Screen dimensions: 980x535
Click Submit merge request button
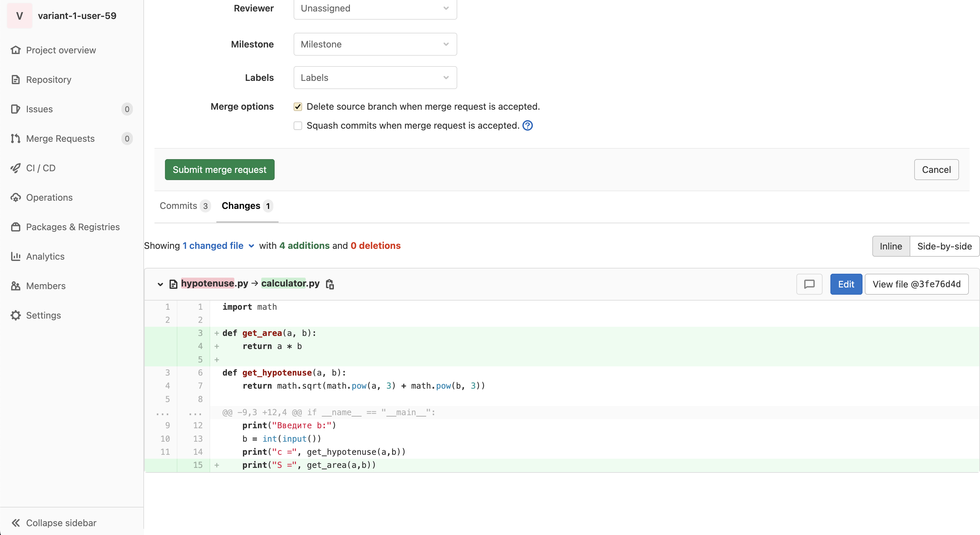pyautogui.click(x=220, y=170)
